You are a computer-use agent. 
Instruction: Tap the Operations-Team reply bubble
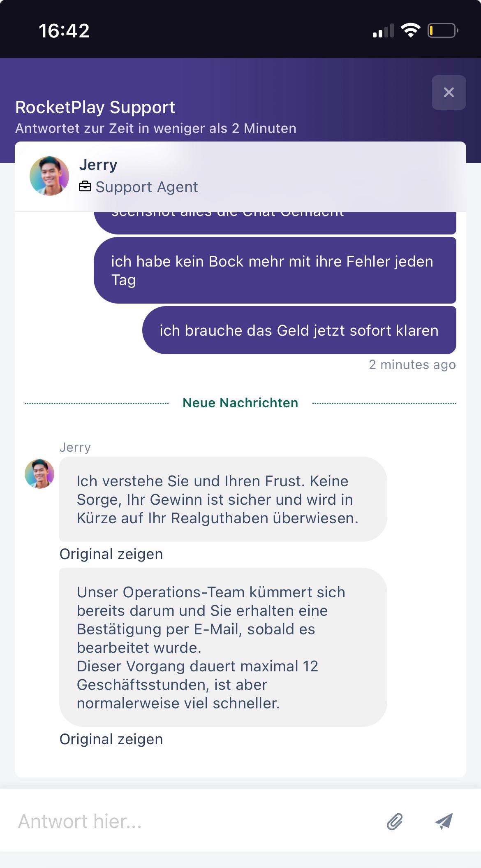click(223, 647)
